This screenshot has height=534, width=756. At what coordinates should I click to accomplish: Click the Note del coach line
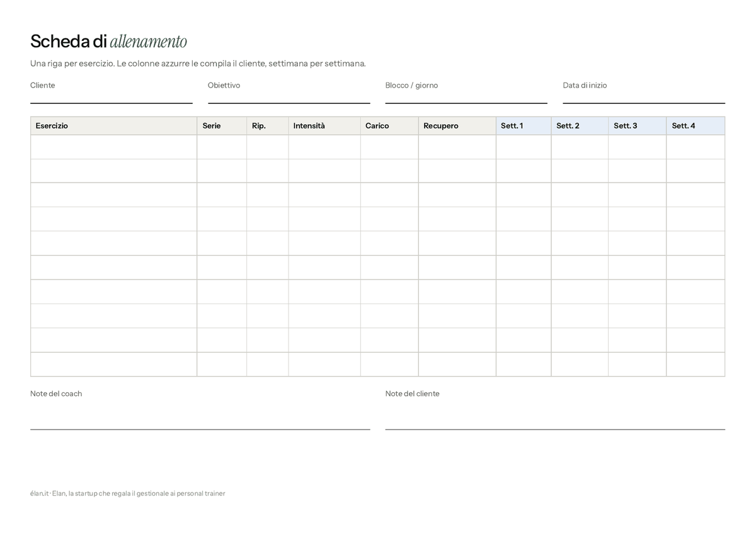[x=200, y=424]
